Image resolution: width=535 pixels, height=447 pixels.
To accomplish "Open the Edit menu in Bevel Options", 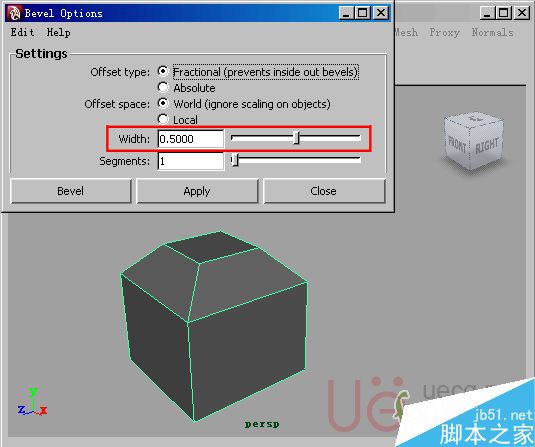I will click(22, 32).
